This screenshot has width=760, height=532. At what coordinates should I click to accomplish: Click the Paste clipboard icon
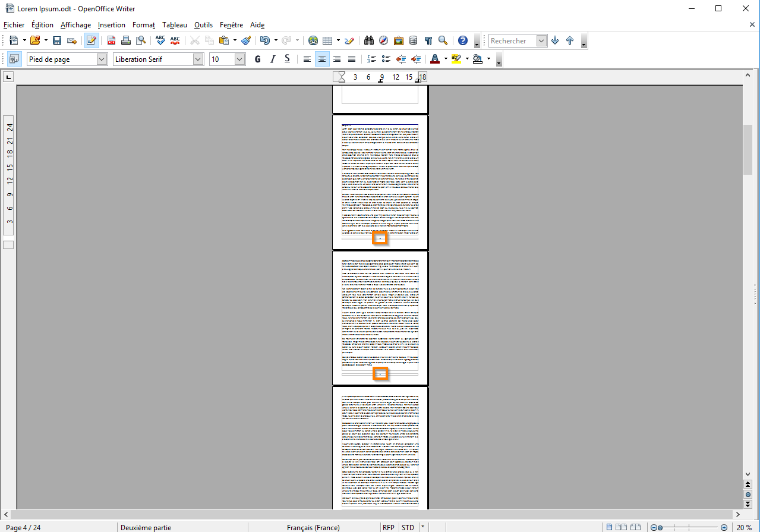tap(224, 40)
